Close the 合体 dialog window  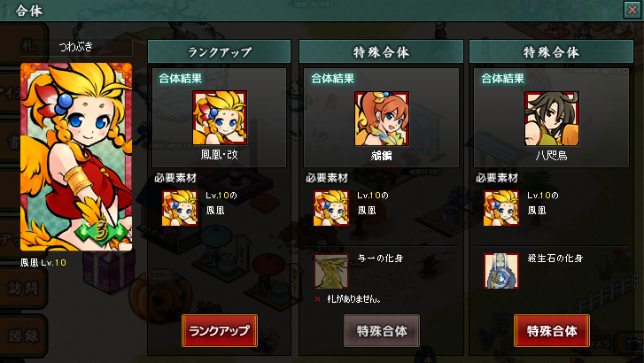(632, 10)
